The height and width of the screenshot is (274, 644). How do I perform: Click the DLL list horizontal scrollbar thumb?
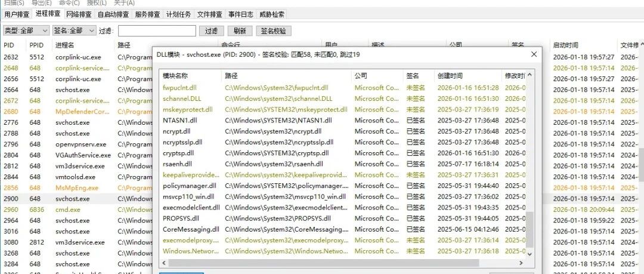point(324,263)
